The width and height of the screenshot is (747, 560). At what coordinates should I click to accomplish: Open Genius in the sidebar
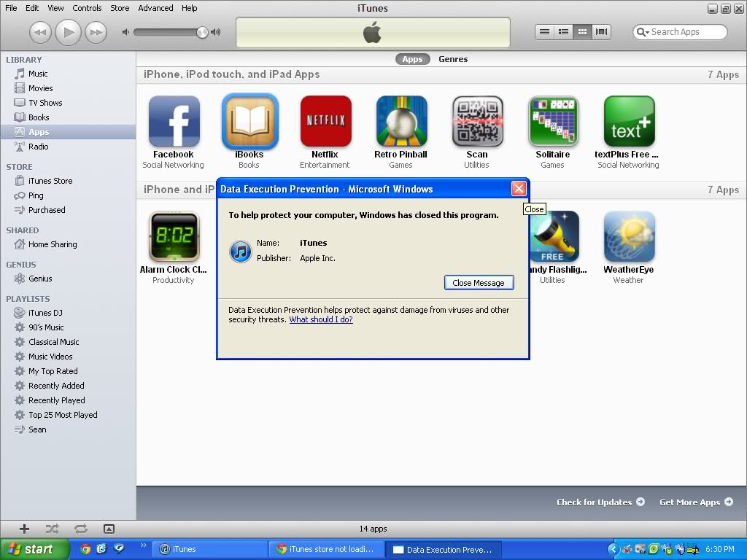[40, 279]
